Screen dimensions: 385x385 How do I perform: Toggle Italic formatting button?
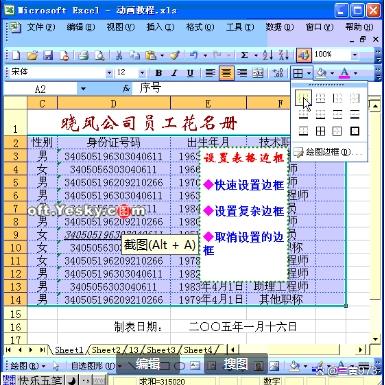[174, 73]
